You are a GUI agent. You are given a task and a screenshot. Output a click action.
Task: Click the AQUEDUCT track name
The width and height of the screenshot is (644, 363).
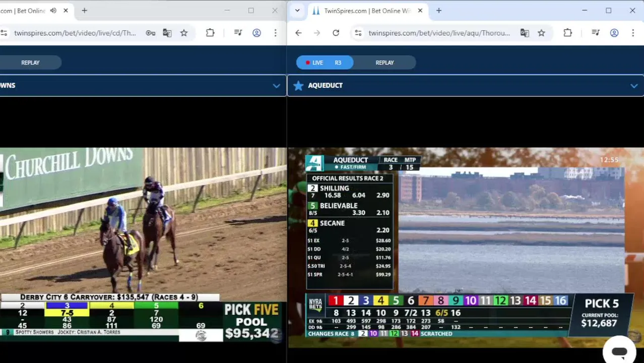coord(325,86)
